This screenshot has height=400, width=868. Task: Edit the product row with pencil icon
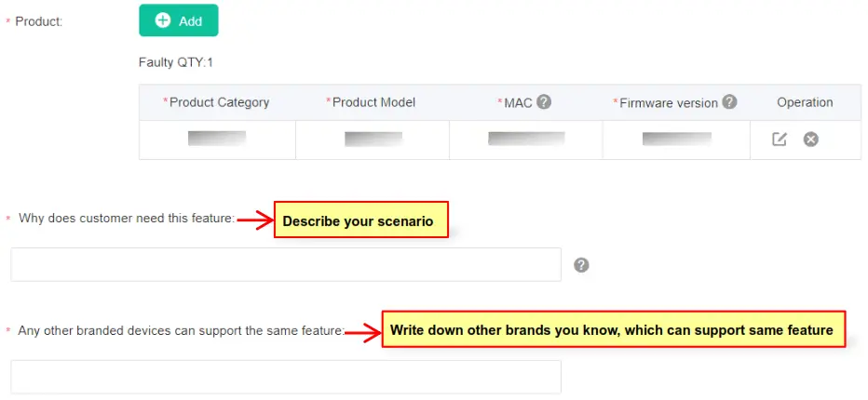pos(780,140)
